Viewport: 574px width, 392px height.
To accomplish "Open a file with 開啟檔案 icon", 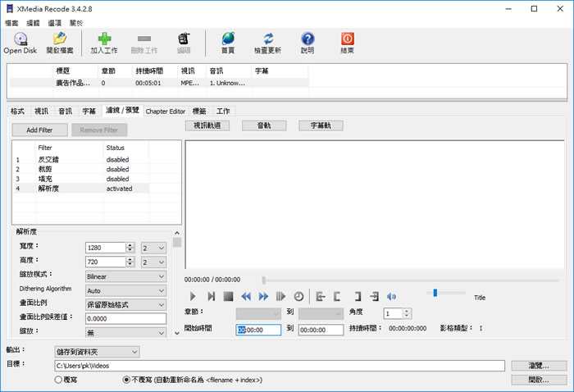I will click(60, 43).
